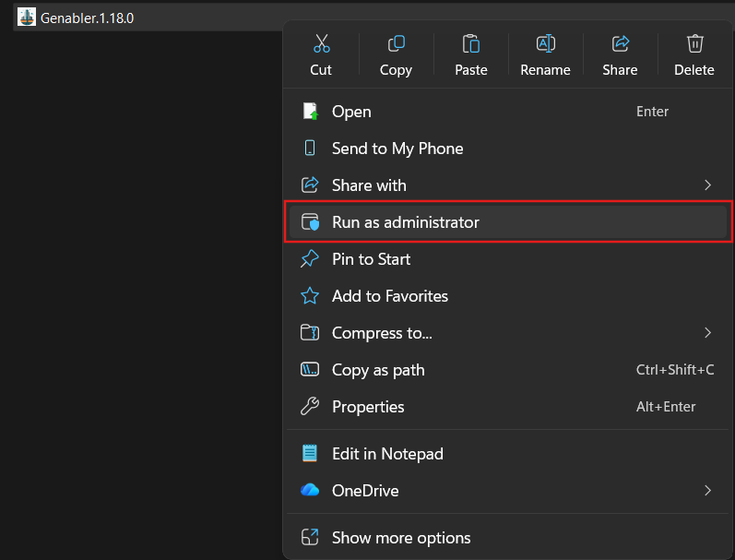Image resolution: width=735 pixels, height=560 pixels.
Task: Click the OneDrive cloud icon
Action: click(x=310, y=491)
